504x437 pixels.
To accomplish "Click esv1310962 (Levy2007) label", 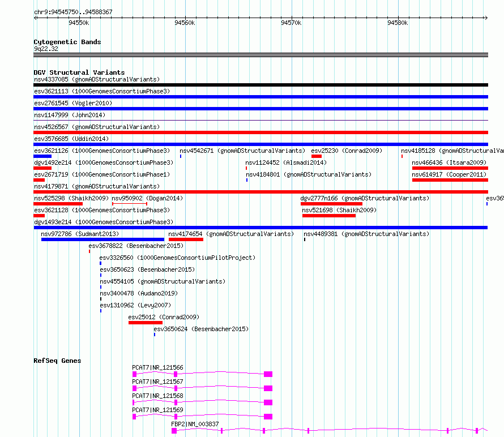I will pos(135,305).
